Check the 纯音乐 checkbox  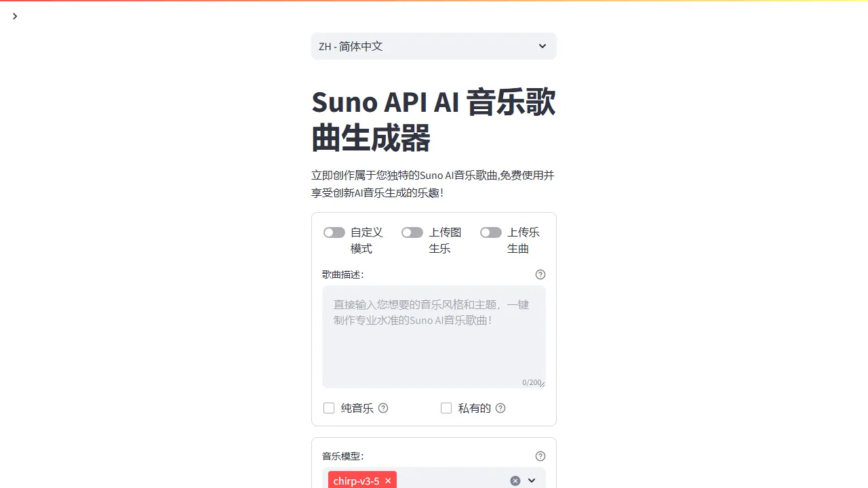coord(329,408)
